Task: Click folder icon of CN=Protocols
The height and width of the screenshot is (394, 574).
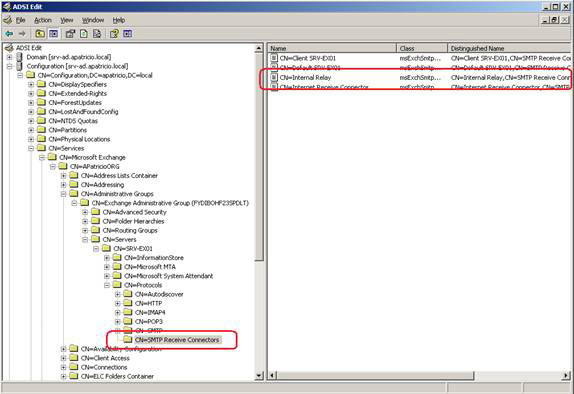Action: tap(117, 285)
